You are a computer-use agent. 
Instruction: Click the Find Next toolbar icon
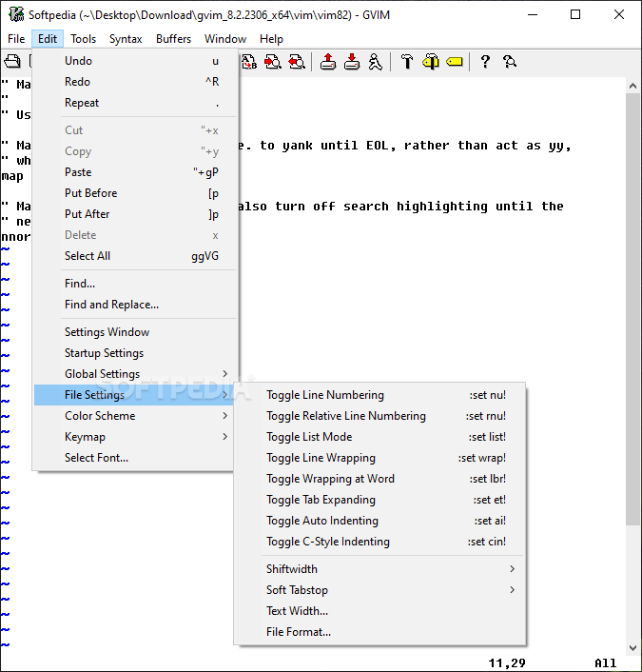(x=273, y=62)
